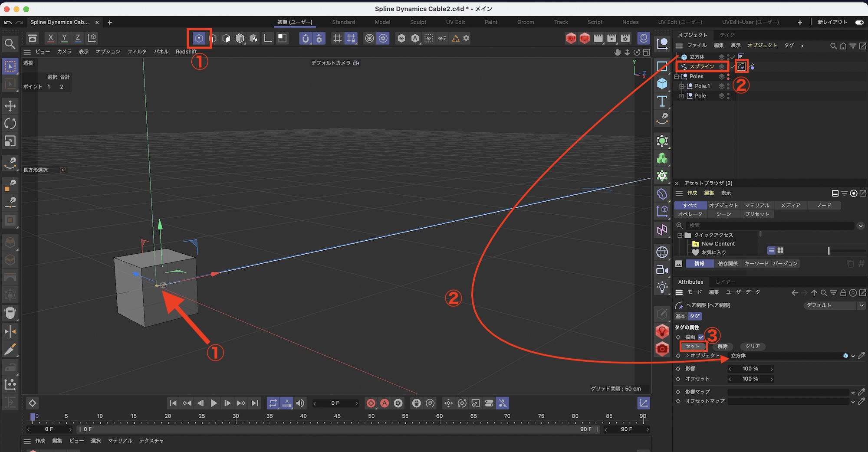This screenshot has height=452, width=868.
Task: Toggle X axis lock
Action: (x=51, y=38)
